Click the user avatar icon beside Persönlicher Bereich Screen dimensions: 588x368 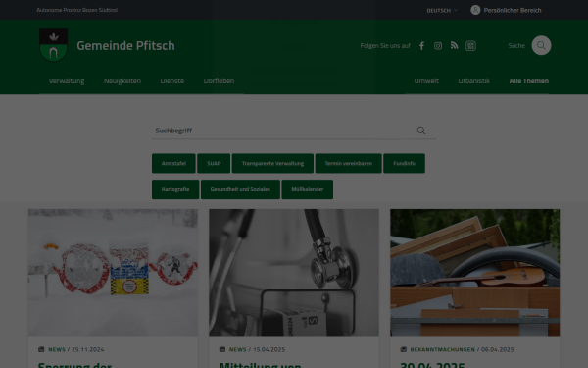point(475,10)
